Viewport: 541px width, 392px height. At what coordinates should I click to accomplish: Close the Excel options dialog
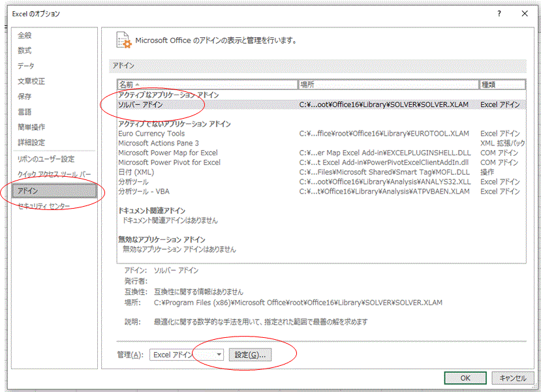click(x=524, y=13)
